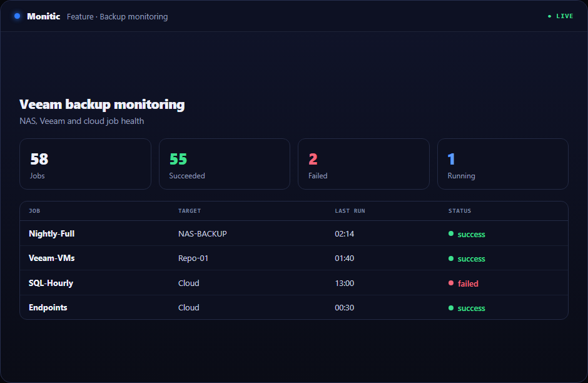Select the Endpoints job name
Image resolution: width=588 pixels, height=383 pixels.
[48, 308]
